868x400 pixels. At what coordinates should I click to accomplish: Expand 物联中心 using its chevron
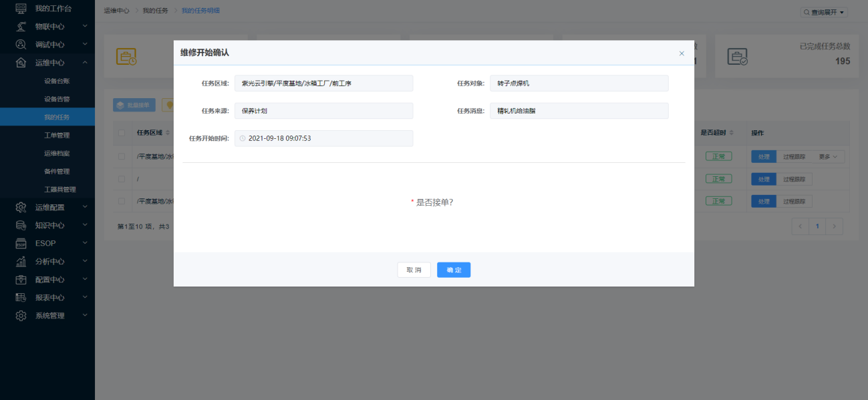pos(85,27)
